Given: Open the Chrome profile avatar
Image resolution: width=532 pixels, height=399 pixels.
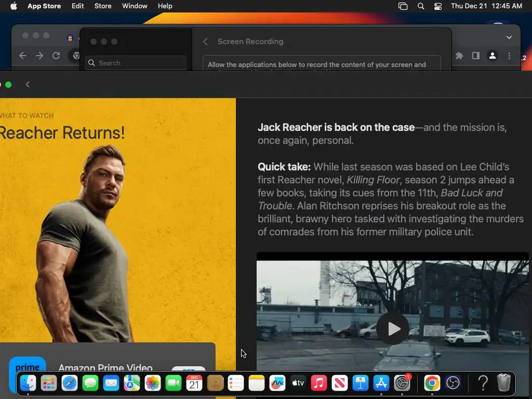Looking at the screenshot, I should [493, 56].
